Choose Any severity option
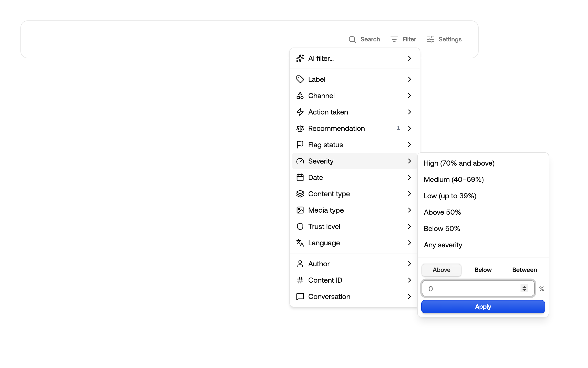Screen dimensions: 588x368 483,245
